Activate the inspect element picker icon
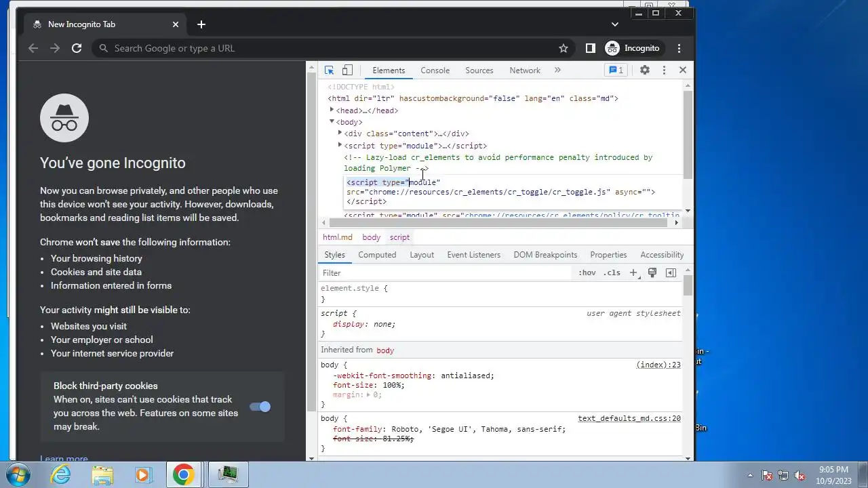 point(330,70)
